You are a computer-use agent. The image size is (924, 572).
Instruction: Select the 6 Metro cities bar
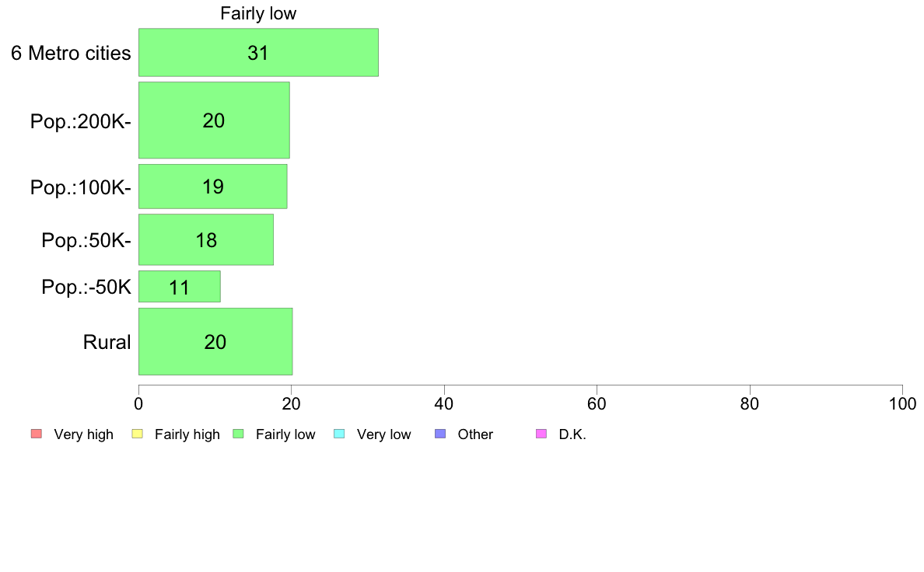pyautogui.click(x=259, y=52)
